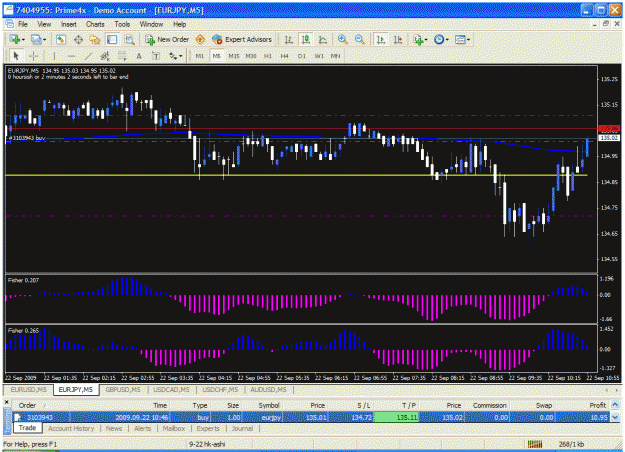Viewport: 625px width, 452px height.
Task: Open the Experts terminal tab
Action: [208, 428]
